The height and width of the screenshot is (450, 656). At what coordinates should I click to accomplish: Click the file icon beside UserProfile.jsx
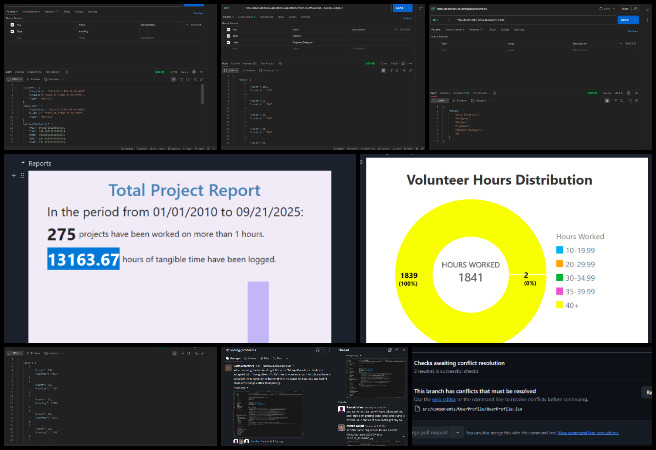418,409
